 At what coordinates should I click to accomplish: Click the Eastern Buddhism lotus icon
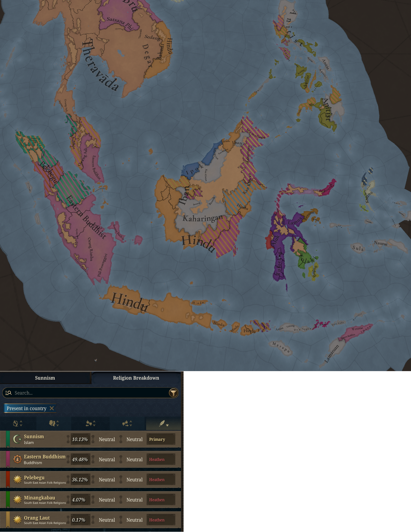tap(17, 459)
